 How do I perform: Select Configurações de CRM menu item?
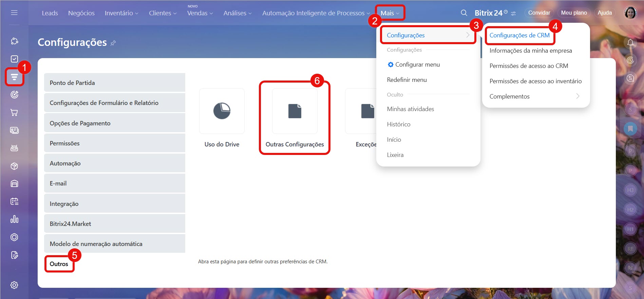(519, 35)
